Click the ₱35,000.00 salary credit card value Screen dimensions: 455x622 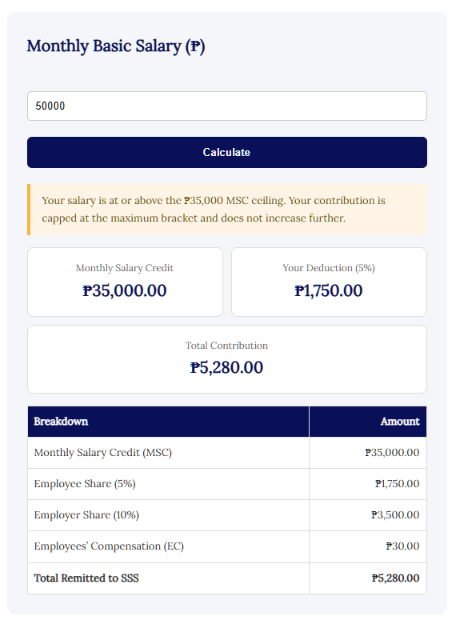(125, 291)
